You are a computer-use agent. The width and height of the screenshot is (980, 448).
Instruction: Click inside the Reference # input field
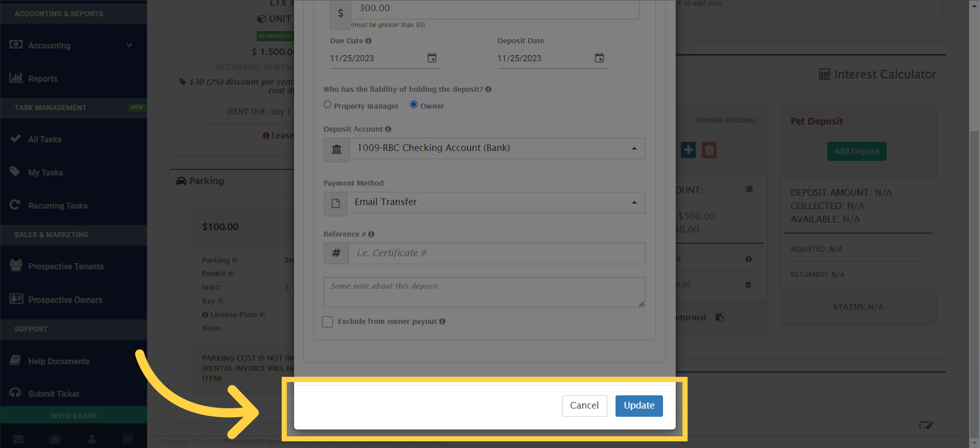[495, 253]
